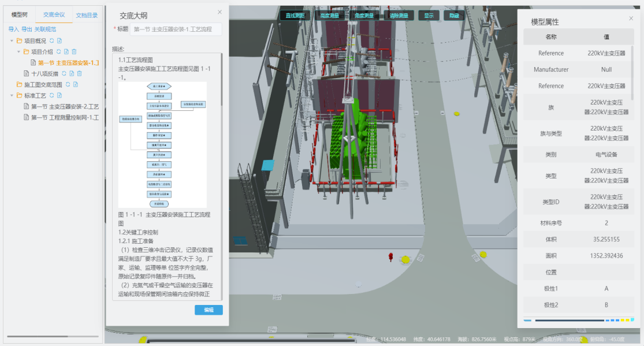This screenshot has height=346, width=644.
Task: Click the 导入 link
Action: tap(13, 29)
